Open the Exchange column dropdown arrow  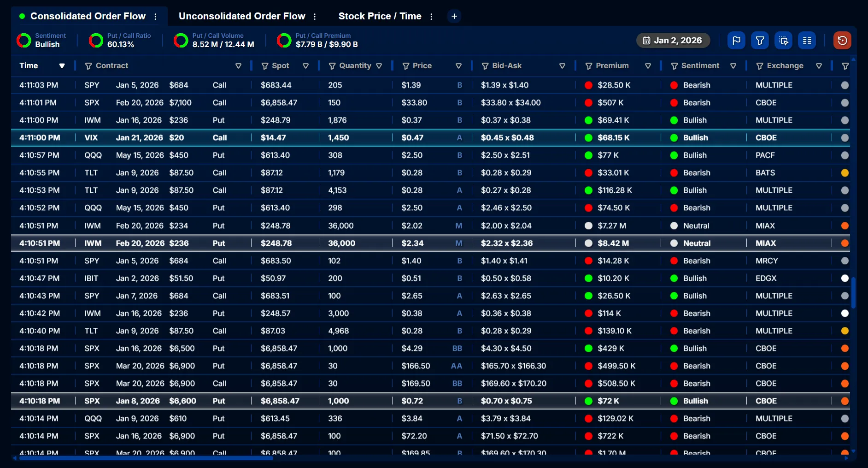[820, 66]
